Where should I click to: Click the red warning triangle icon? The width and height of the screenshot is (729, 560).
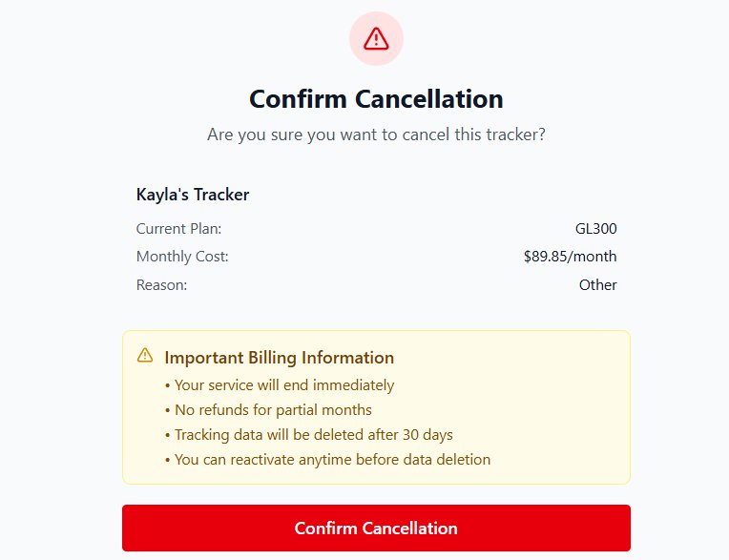pyautogui.click(x=376, y=39)
